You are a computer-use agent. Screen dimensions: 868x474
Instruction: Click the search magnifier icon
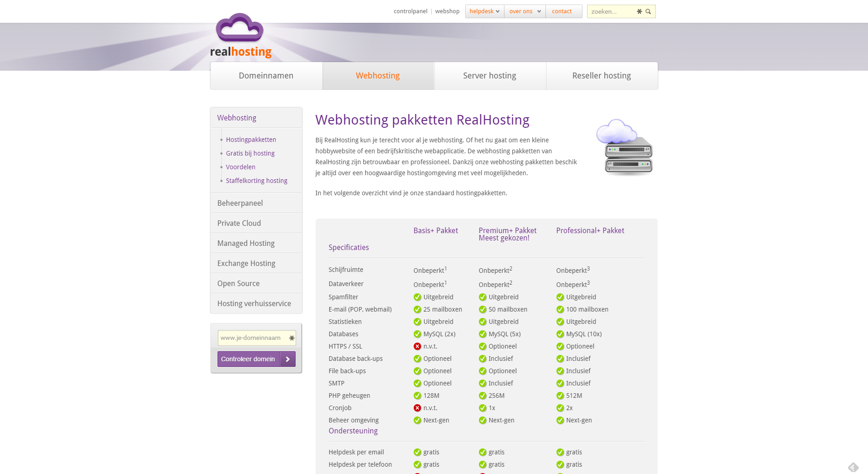(x=648, y=11)
